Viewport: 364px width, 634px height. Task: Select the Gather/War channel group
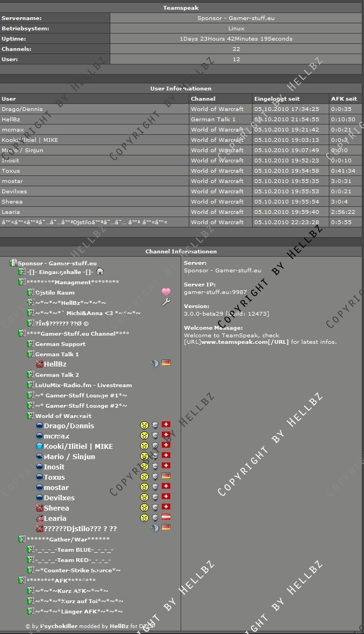(x=68, y=539)
